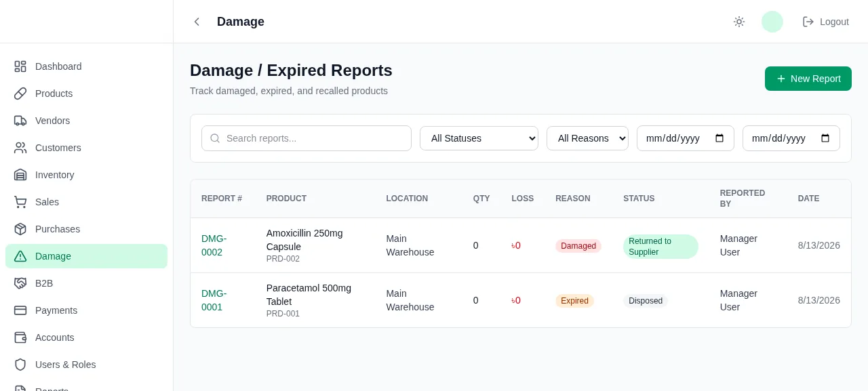
Task: Open the Inventory section
Action: pyautogui.click(x=86, y=175)
